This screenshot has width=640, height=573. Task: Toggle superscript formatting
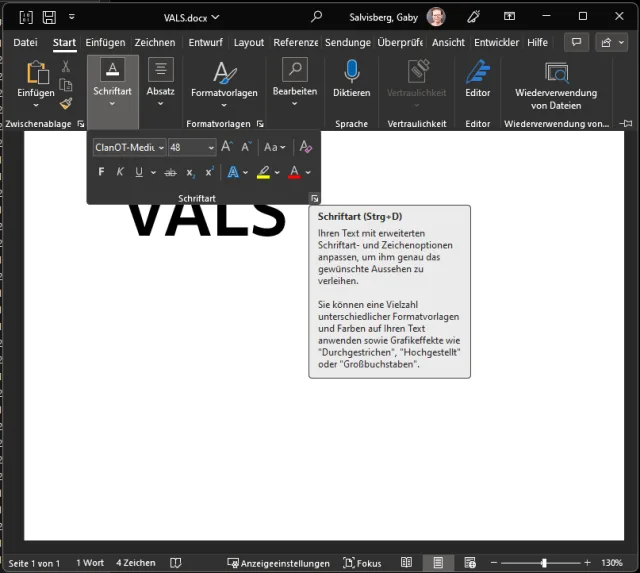pos(209,172)
